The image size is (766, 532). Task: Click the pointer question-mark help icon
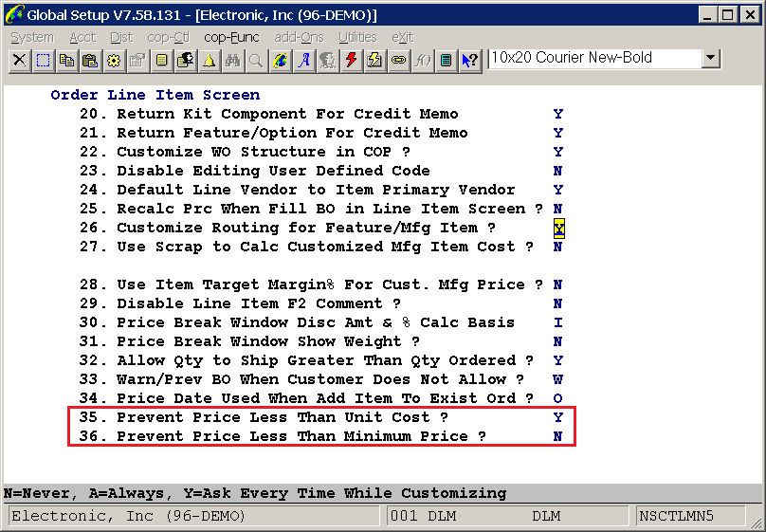[x=470, y=61]
